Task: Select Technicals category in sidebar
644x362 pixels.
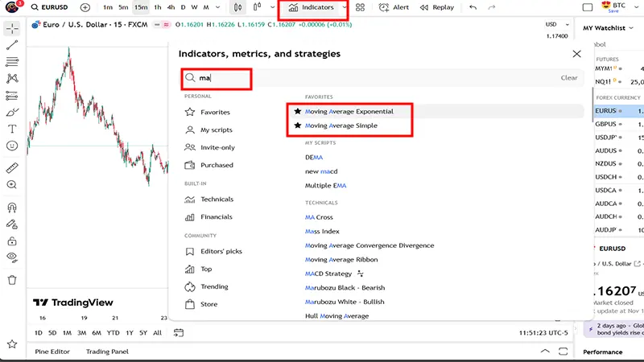Action: pos(217,200)
